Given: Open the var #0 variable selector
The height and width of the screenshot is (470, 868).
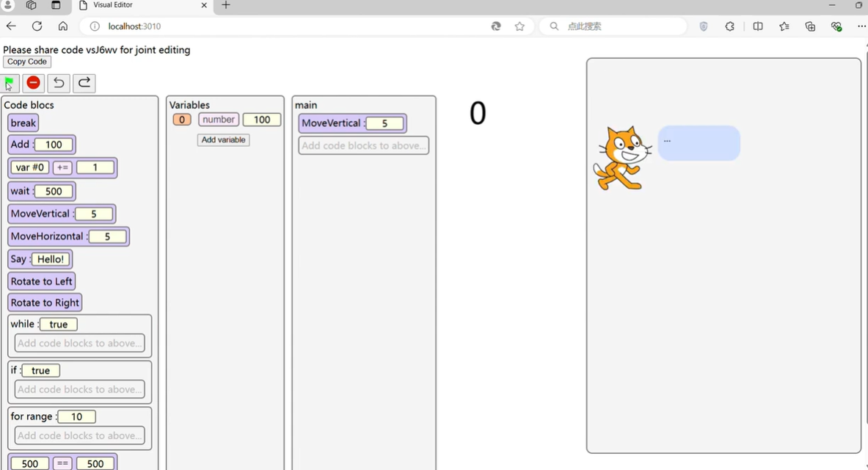Looking at the screenshot, I should click(30, 167).
